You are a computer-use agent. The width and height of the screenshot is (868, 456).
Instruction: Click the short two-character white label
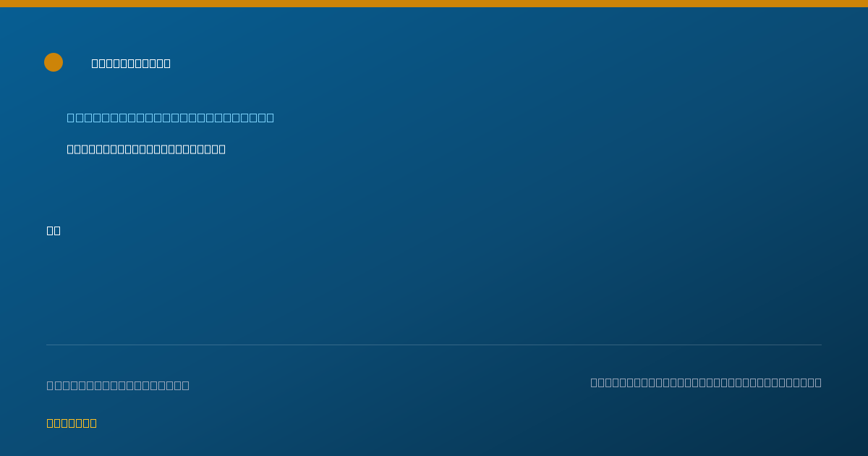click(54, 230)
